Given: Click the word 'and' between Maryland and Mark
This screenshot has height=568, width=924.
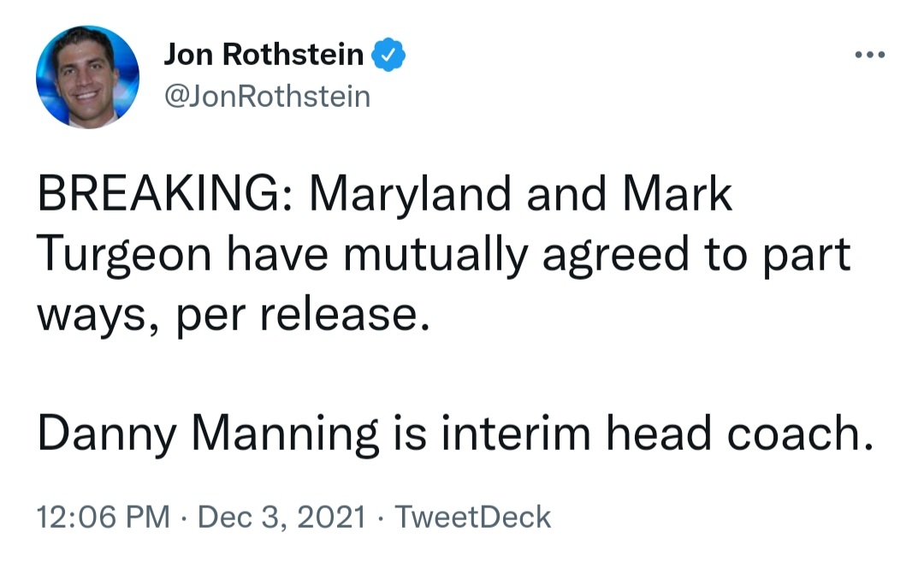Looking at the screenshot, I should tap(566, 194).
